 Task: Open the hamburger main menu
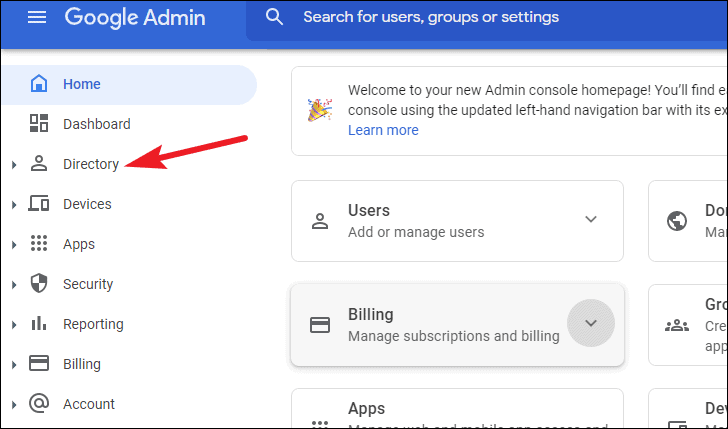(37, 17)
